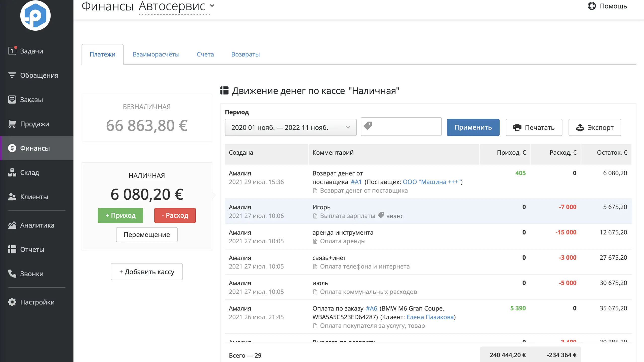Screen dimensions: 644x362
Task: Open the Возвраты tab
Action: (246, 54)
